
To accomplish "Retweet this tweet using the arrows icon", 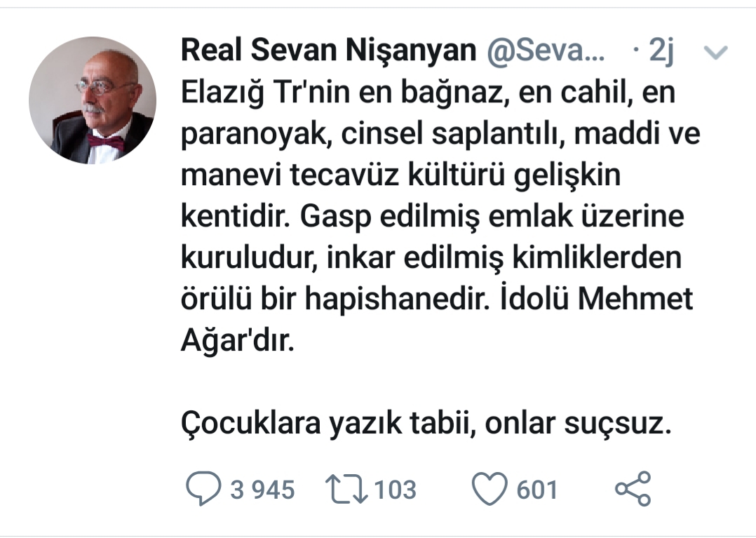I will pos(347,490).
